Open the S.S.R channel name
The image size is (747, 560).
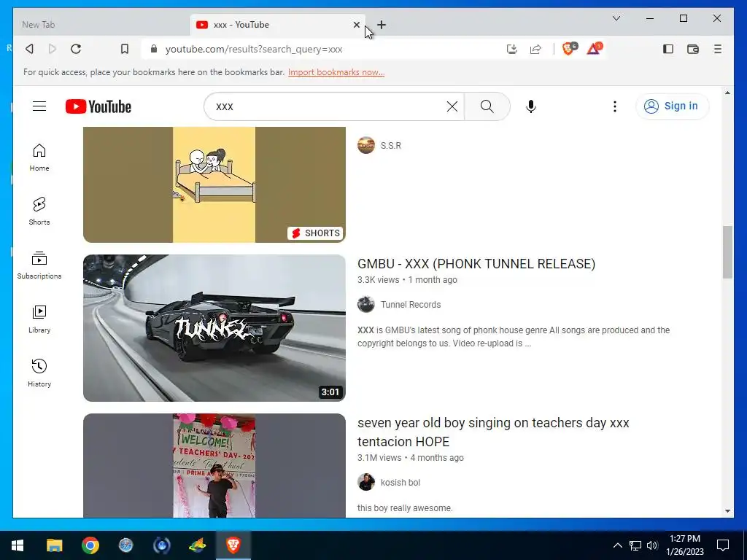click(391, 146)
